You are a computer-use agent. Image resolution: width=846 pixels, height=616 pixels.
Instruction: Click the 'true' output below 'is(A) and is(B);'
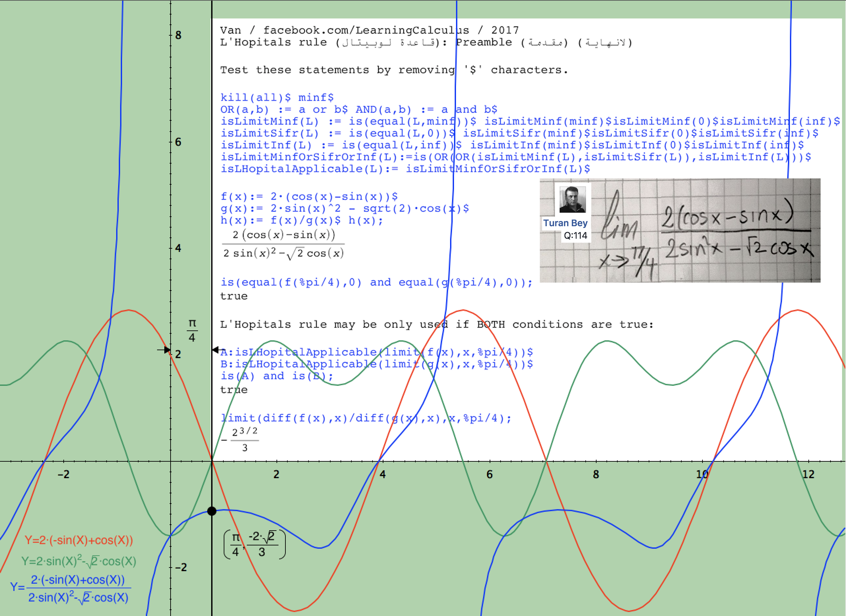(234, 390)
